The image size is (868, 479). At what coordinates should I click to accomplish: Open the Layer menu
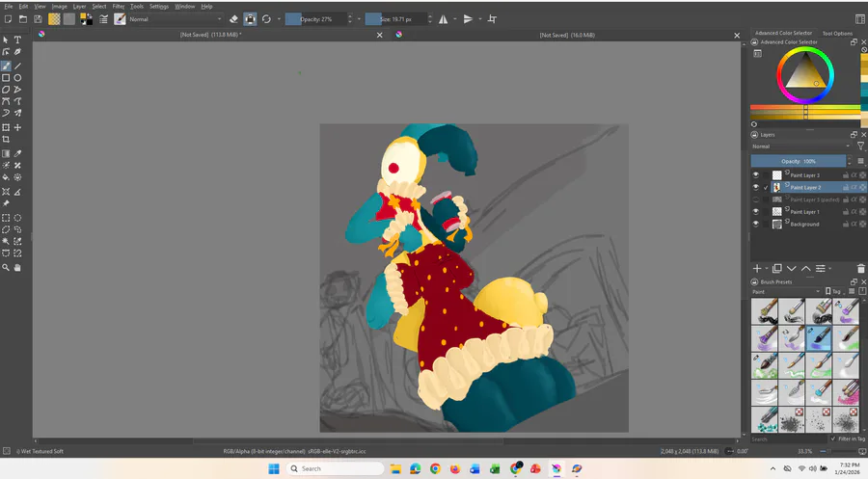click(79, 7)
